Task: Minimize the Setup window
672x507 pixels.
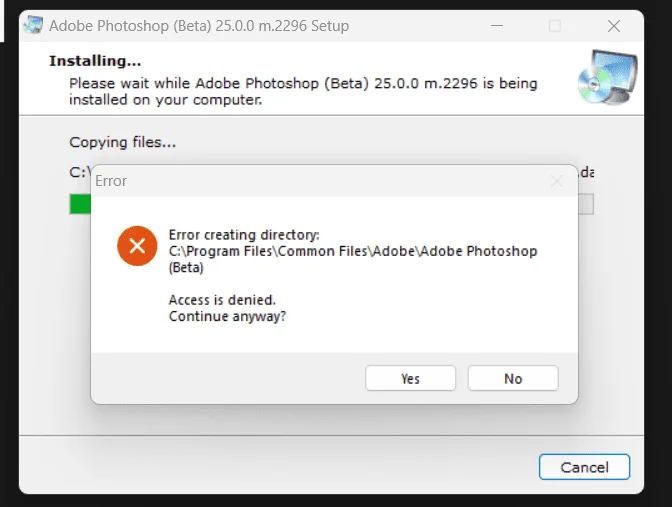Action: tap(497, 26)
